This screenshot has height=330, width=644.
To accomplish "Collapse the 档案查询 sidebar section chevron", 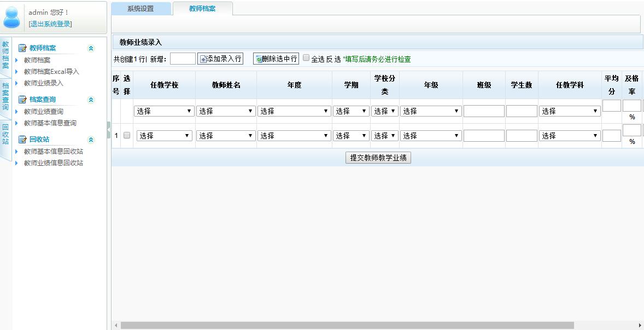I will pos(91,100).
